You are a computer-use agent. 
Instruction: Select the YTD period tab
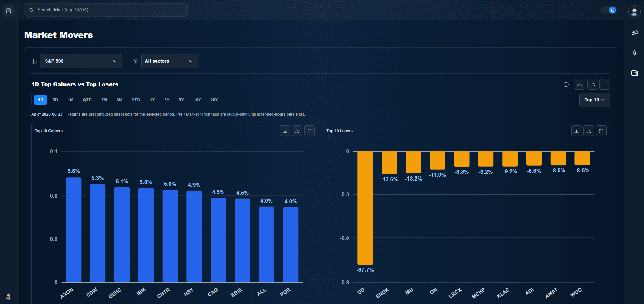coord(136,100)
